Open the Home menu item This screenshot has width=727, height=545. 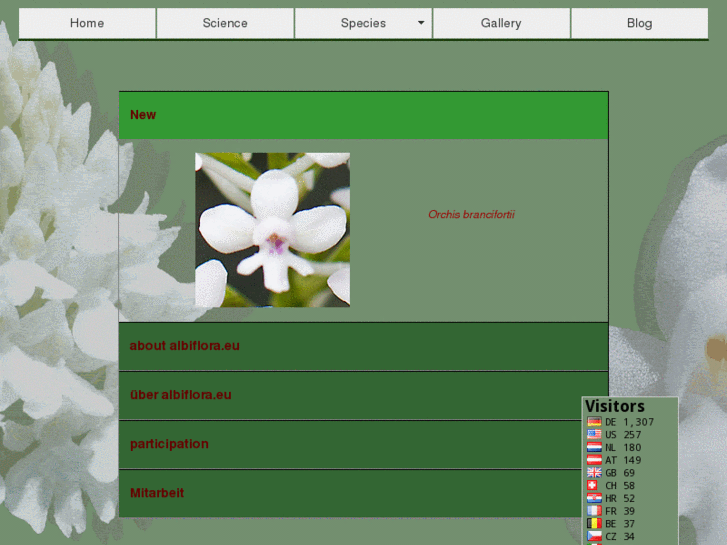pyautogui.click(x=87, y=23)
